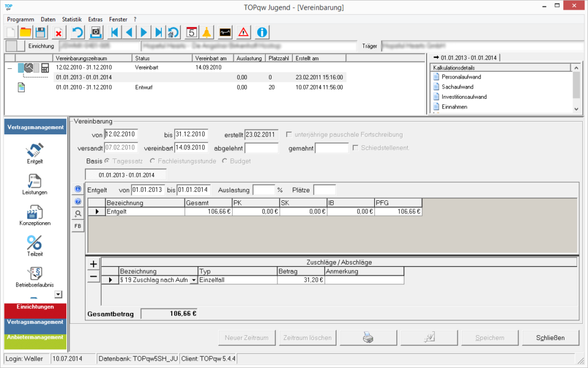Image resolution: width=588 pixels, height=368 pixels.
Task: Toggle the Schiedsstellenent. checkbox
Action: point(356,148)
